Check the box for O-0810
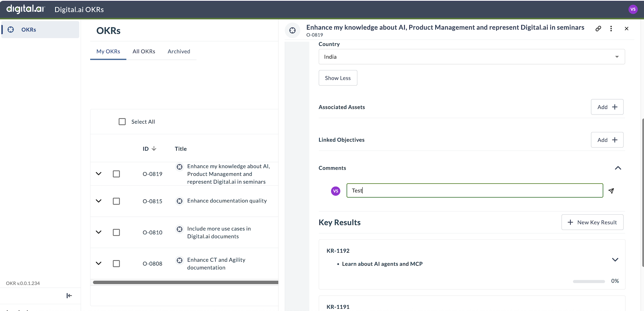The height and width of the screenshot is (311, 644). (116, 232)
